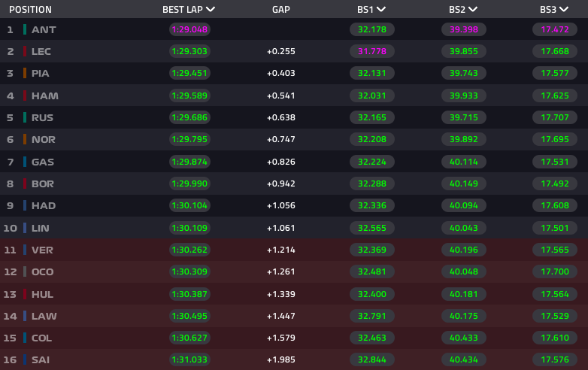Click the orange team color bar for PIA
This screenshot has width=588, height=370.
(x=25, y=74)
